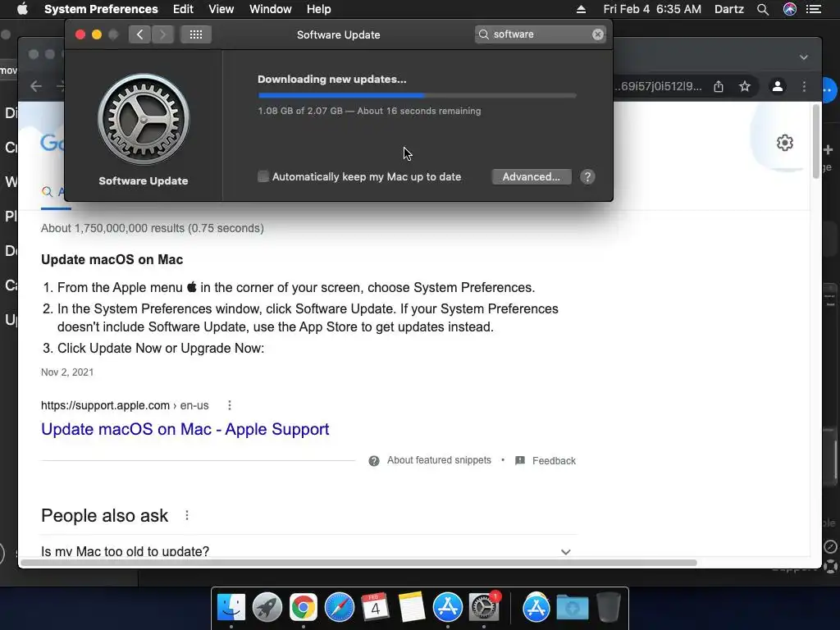
Task: Click the Google All search tab icon
Action: [47, 192]
